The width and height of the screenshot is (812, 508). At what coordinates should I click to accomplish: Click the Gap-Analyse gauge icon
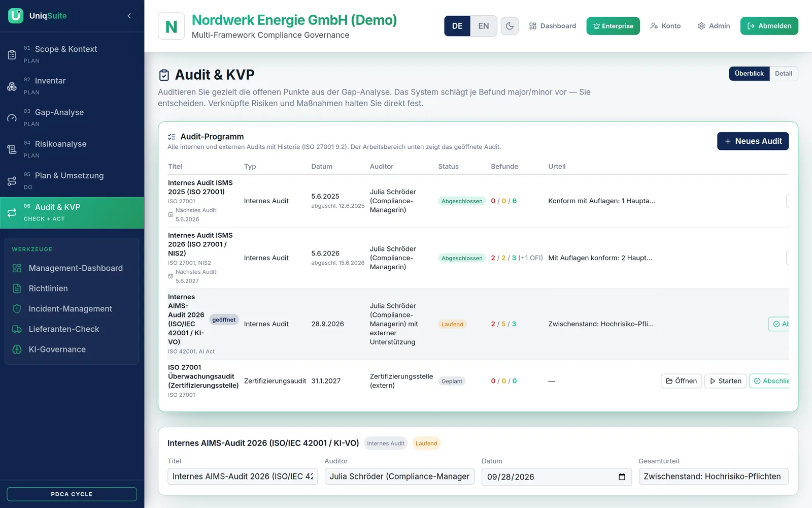12,118
